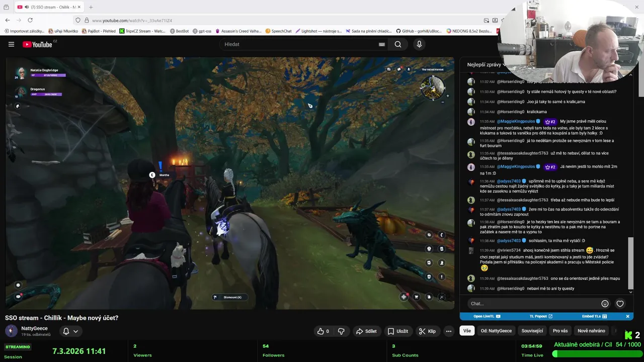Open the uPaji Mluvitko bookmark

(63, 31)
